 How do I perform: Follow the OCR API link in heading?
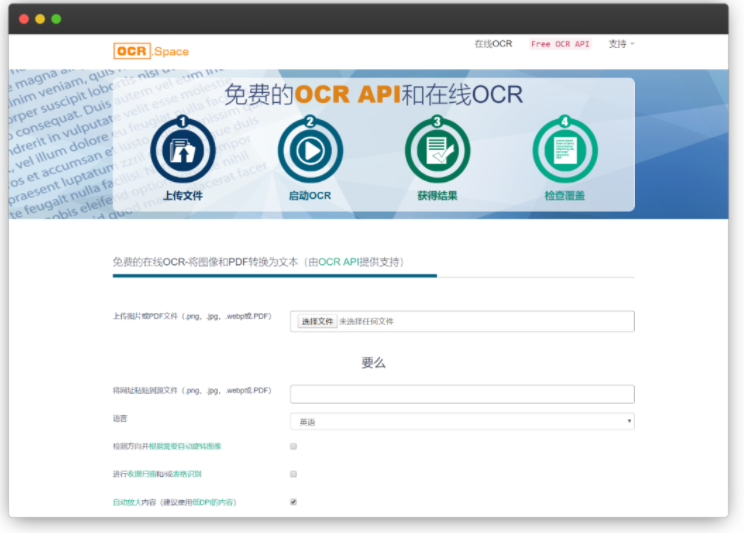[339, 262]
